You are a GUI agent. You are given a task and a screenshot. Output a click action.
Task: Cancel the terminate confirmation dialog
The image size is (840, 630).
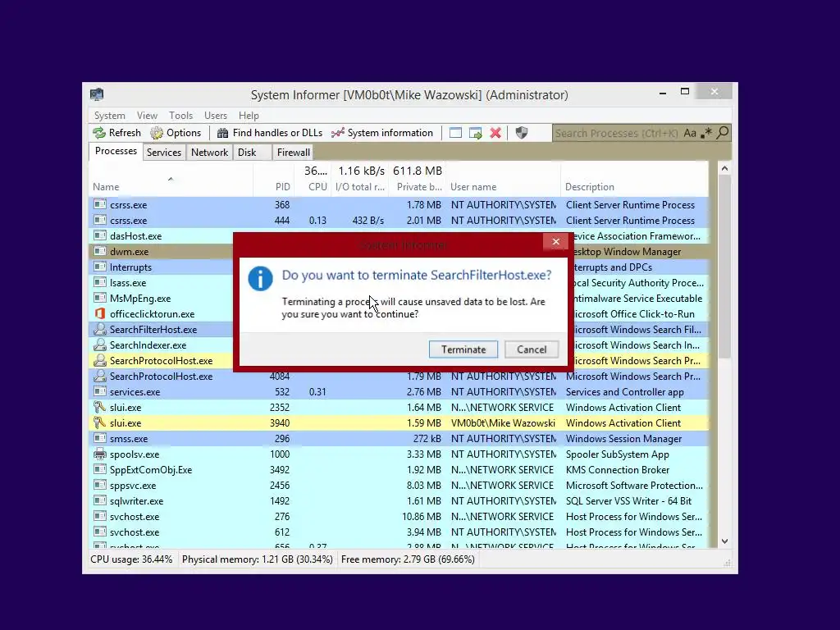(532, 349)
